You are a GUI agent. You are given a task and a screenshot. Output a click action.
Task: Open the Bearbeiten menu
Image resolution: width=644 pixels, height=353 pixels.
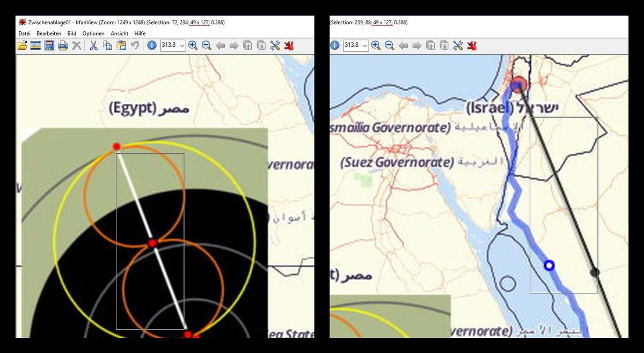(x=49, y=33)
